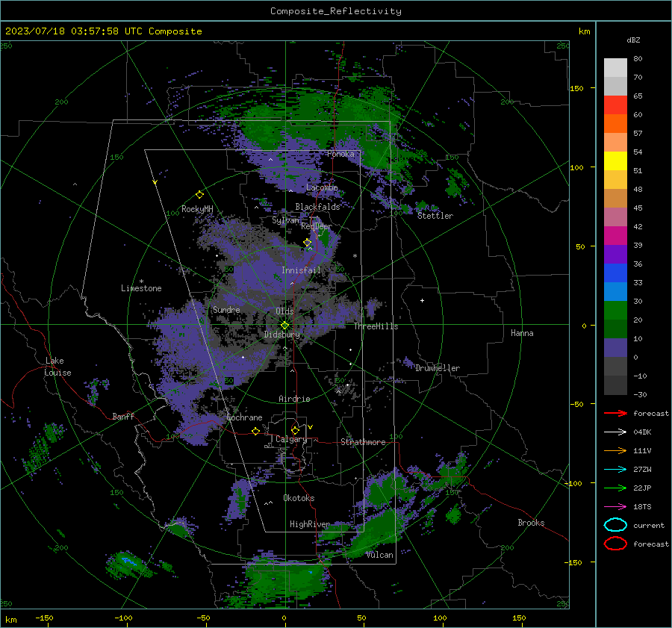
Task: Click the Limestone label
Action: [x=141, y=289]
